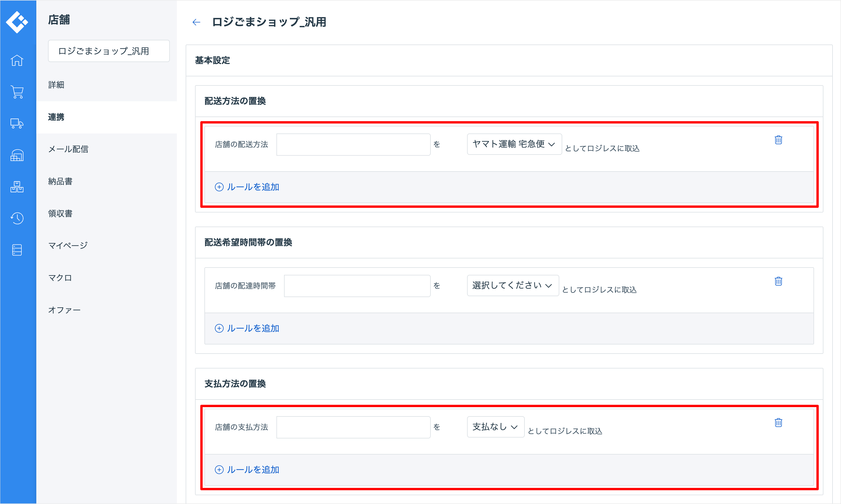Click the delivery truck icon
The height and width of the screenshot is (504, 841).
pos(17,123)
